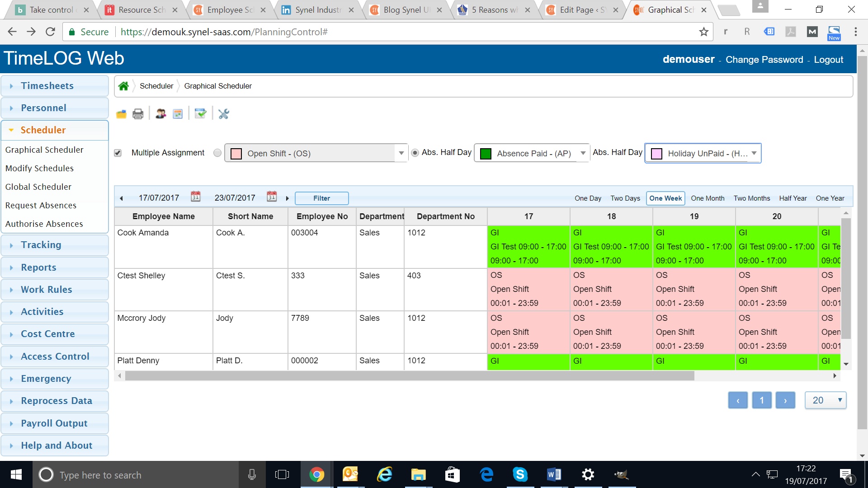Image resolution: width=868 pixels, height=488 pixels.
Task: Open the Absence Paid - (AP) dropdown
Action: (583, 153)
